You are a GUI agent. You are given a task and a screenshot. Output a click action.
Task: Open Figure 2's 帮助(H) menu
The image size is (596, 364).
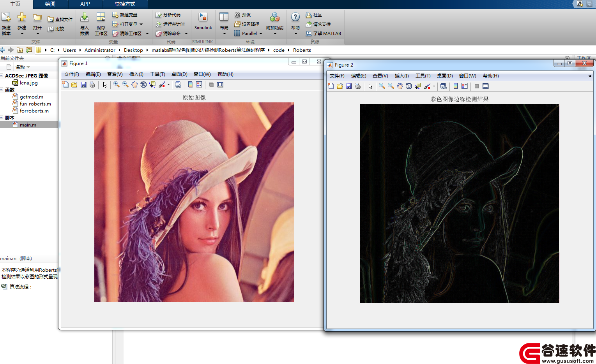(491, 76)
